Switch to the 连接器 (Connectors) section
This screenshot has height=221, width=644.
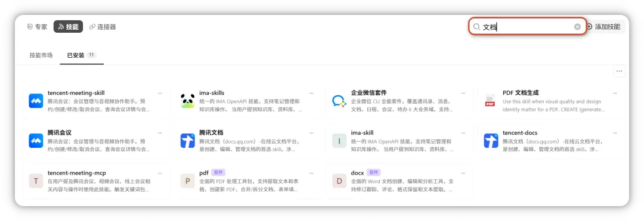[103, 27]
